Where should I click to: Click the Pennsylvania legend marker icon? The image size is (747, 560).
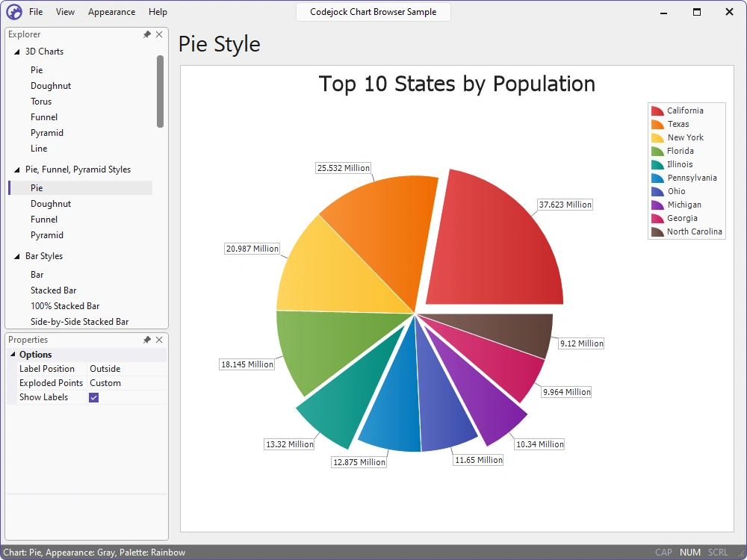657,178
